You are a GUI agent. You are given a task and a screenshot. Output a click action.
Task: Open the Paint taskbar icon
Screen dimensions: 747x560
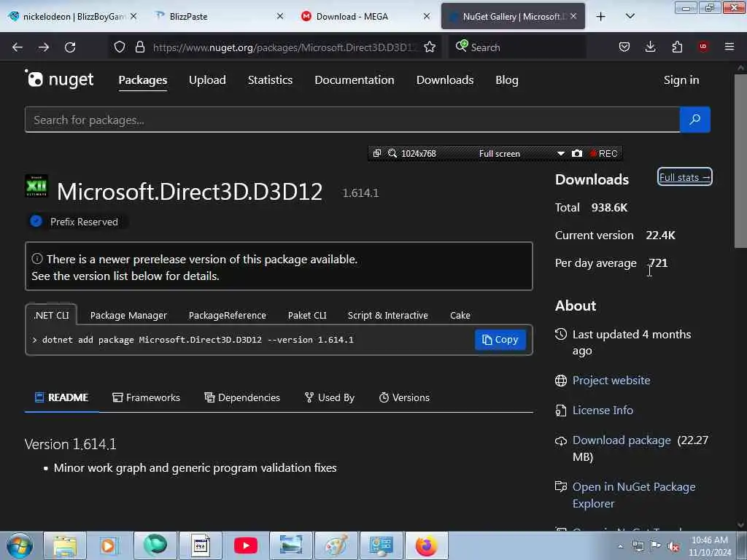point(336,545)
